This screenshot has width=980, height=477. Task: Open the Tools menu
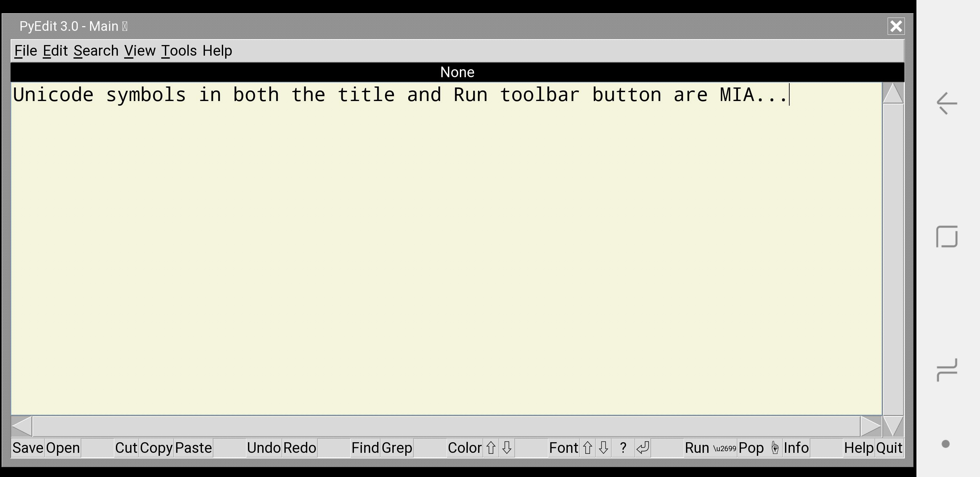pos(179,51)
